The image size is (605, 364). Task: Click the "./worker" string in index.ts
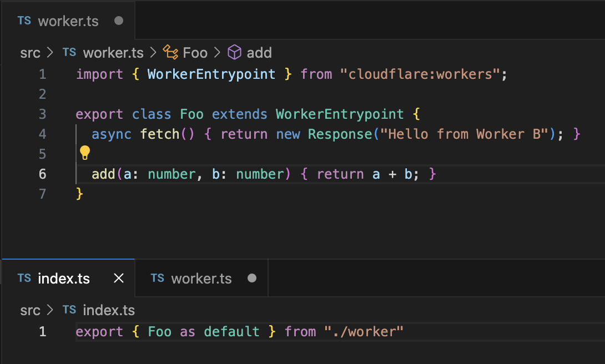click(364, 332)
